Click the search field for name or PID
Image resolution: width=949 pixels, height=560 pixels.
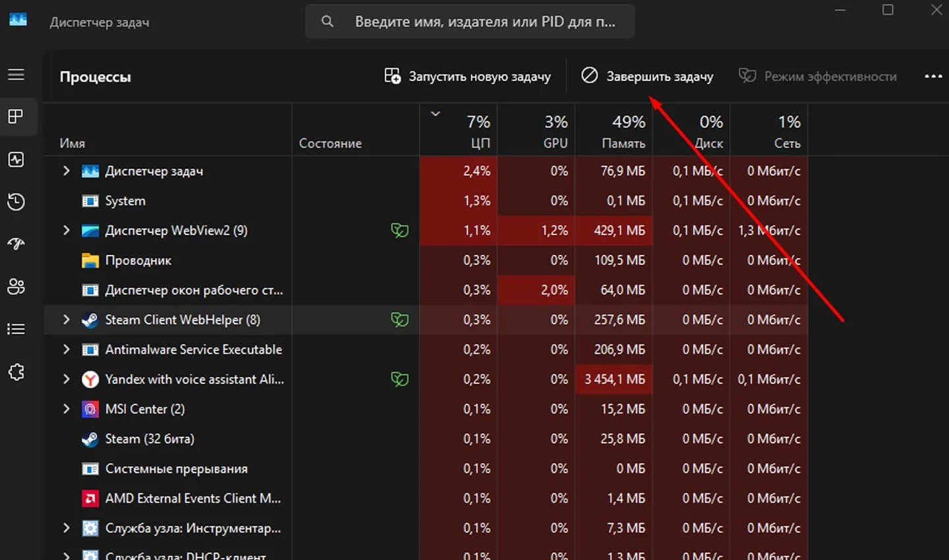point(470,22)
